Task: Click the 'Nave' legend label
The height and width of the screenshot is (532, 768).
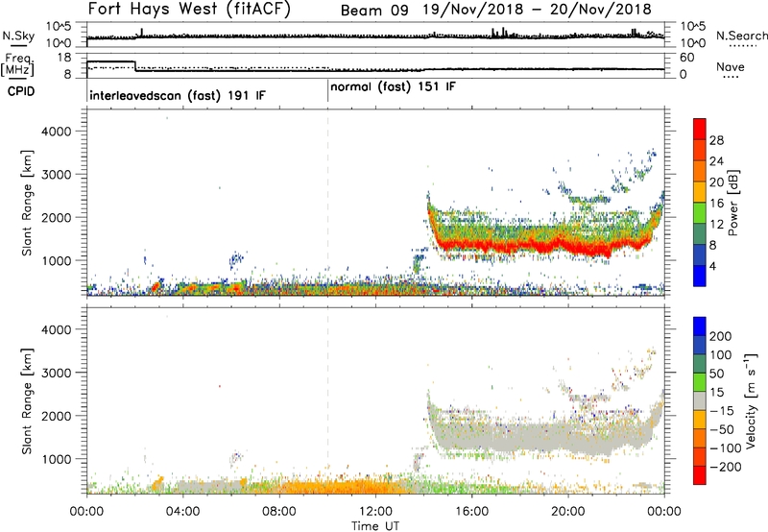Action: click(x=731, y=67)
